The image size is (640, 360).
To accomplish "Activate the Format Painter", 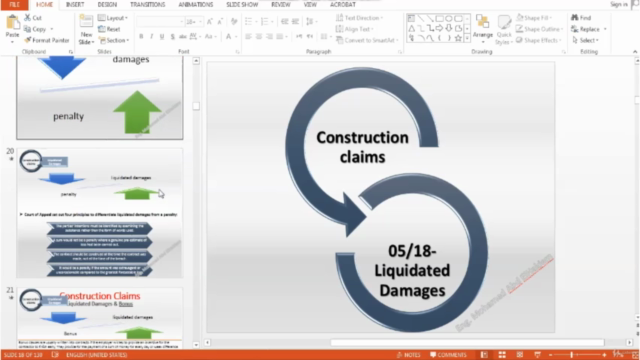I will pos(47,40).
